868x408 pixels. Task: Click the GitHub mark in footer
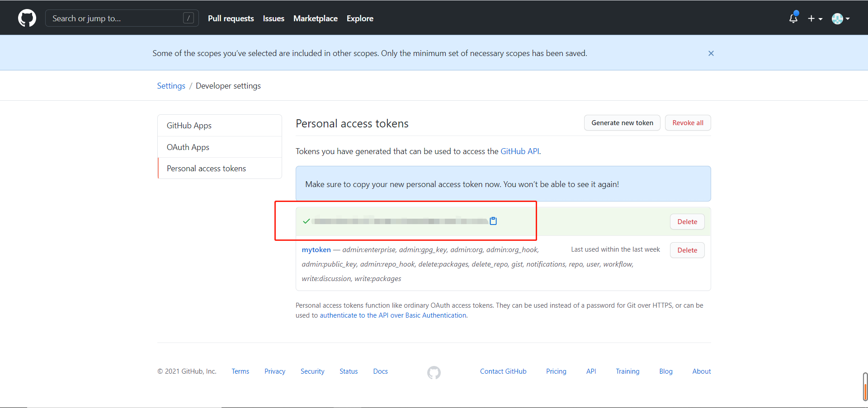434,372
